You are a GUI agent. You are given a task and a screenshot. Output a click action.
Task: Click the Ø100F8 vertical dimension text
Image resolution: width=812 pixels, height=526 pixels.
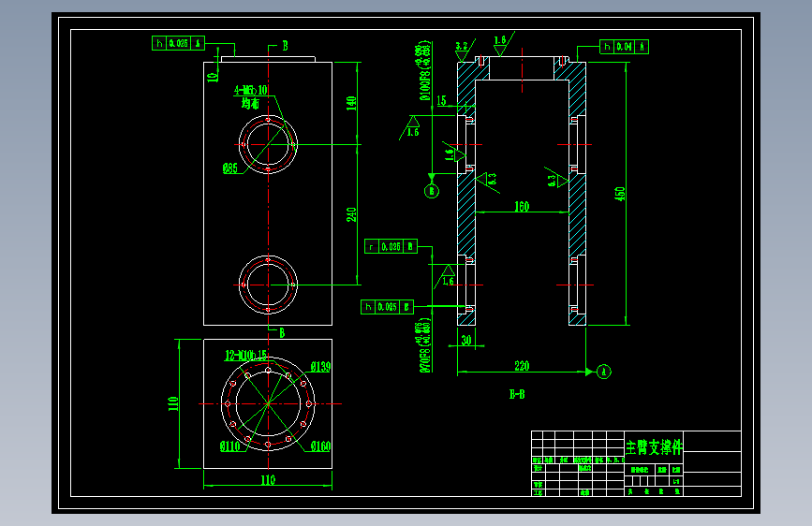tap(424, 70)
